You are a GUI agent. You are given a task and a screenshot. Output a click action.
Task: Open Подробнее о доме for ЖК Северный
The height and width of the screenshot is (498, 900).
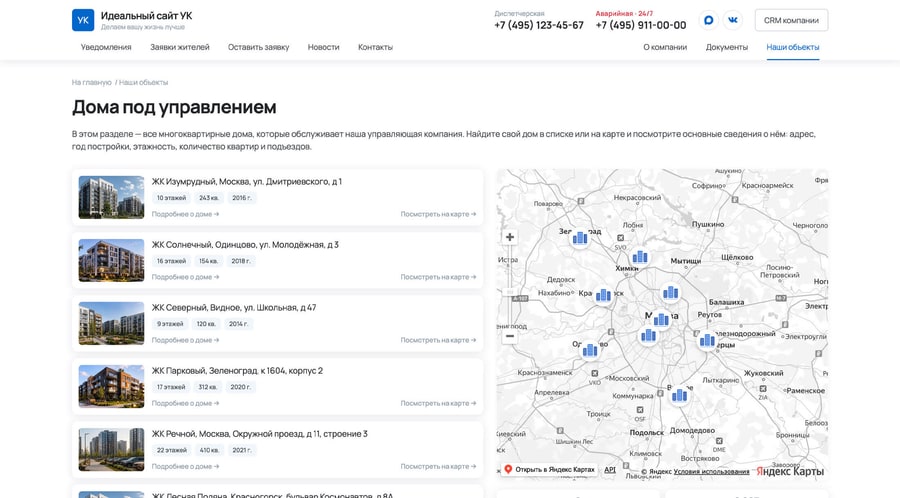point(185,340)
